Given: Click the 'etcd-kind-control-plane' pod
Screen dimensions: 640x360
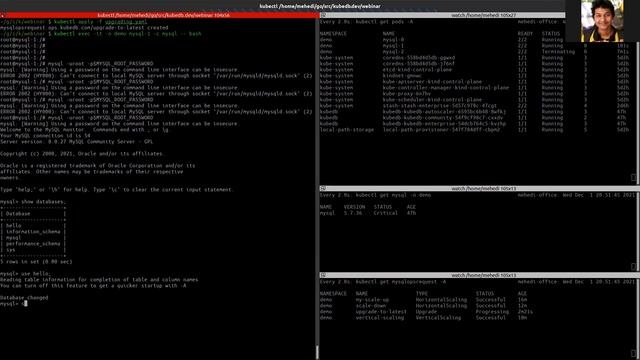Looking at the screenshot, I should point(417,70).
